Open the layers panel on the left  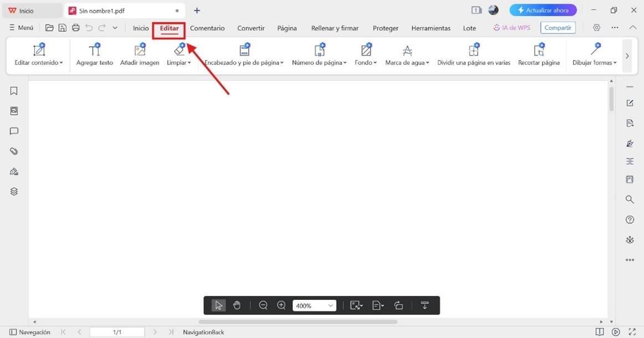[x=13, y=191]
